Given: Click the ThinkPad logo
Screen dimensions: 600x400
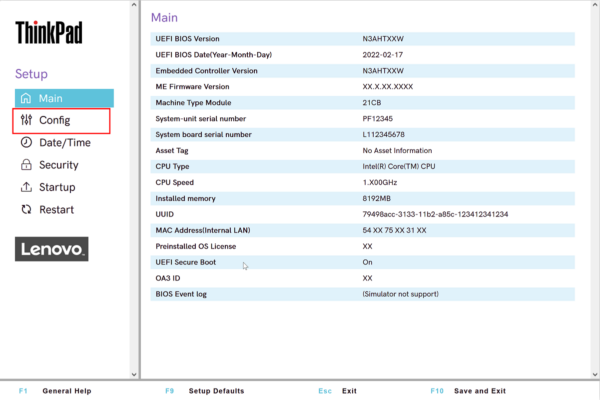Looking at the screenshot, I should [49, 34].
